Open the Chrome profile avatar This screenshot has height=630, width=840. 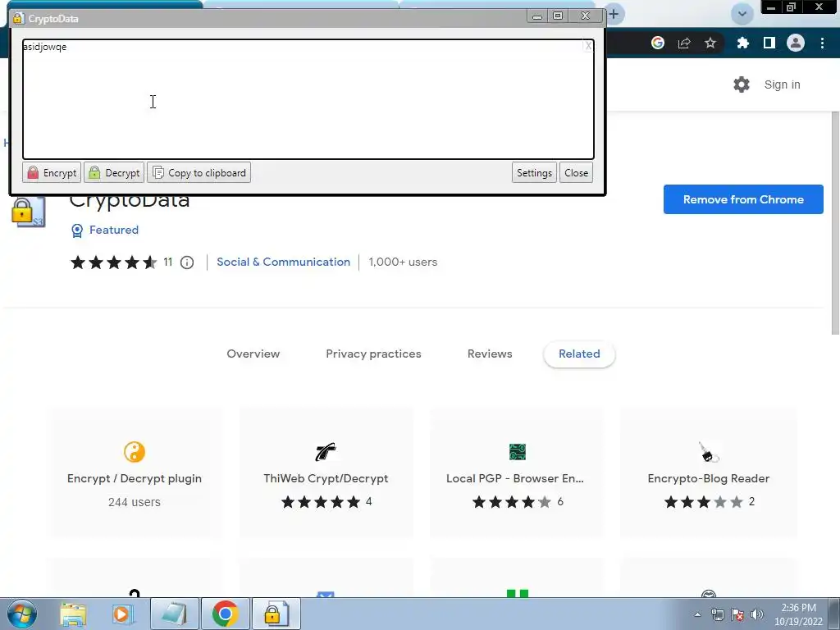pyautogui.click(x=796, y=43)
